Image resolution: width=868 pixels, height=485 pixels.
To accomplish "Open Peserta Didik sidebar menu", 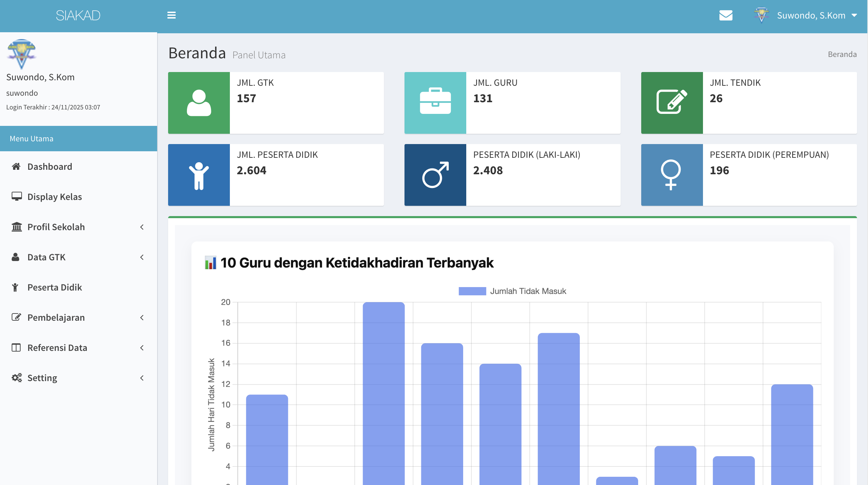I will (55, 287).
